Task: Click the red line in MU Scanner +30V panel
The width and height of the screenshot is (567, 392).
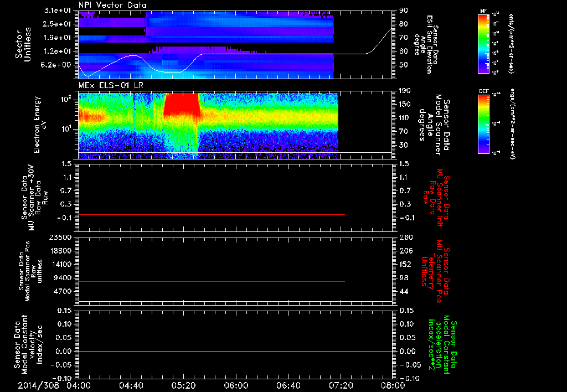Action: pyautogui.click(x=212, y=215)
